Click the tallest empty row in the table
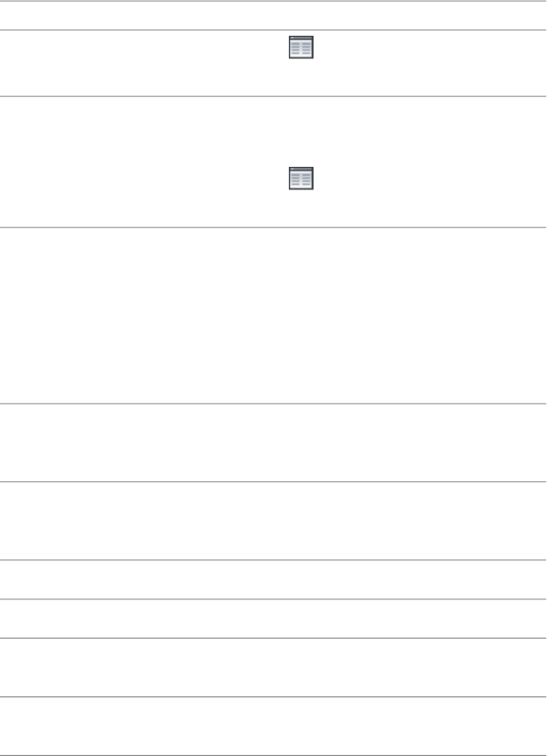 [x=273, y=315]
